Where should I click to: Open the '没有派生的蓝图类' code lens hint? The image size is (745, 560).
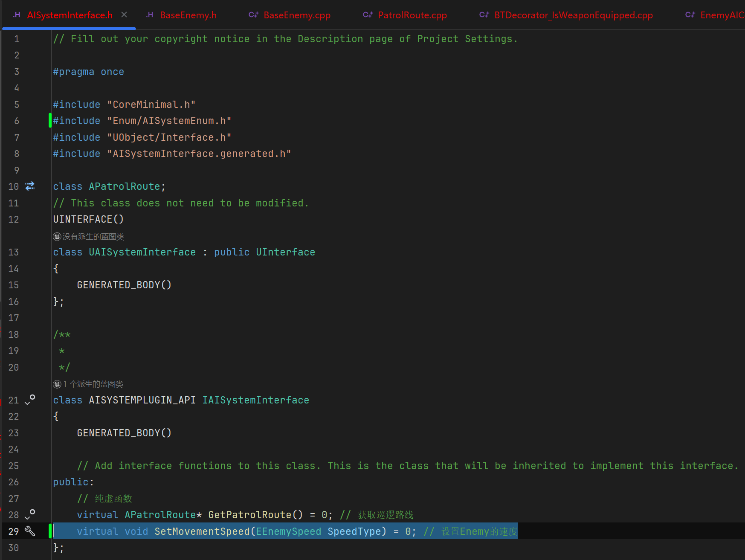pos(93,237)
